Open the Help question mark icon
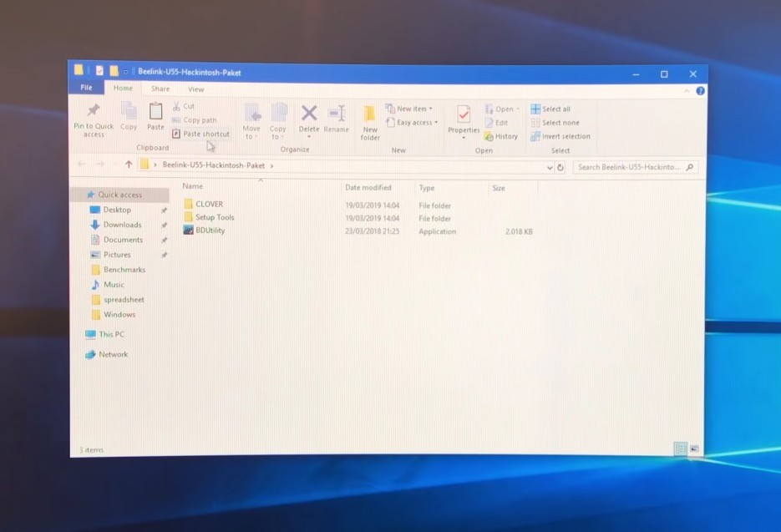The height and width of the screenshot is (532, 781). [x=700, y=91]
